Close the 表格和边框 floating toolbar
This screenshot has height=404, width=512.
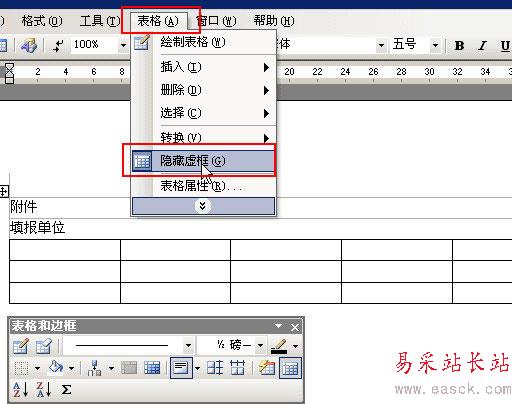tap(295, 327)
